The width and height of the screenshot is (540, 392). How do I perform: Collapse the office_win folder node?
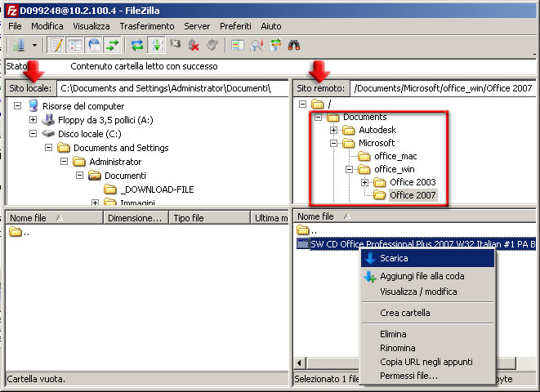[349, 169]
